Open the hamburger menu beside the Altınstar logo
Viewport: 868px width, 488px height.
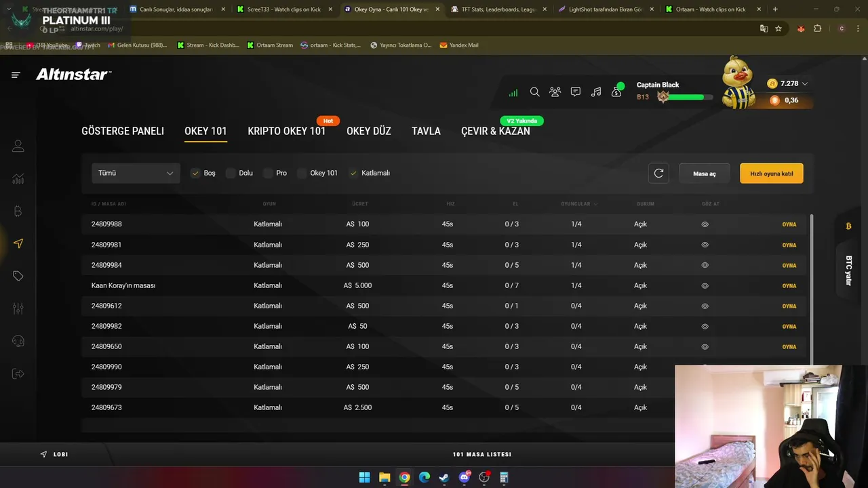pos(16,75)
